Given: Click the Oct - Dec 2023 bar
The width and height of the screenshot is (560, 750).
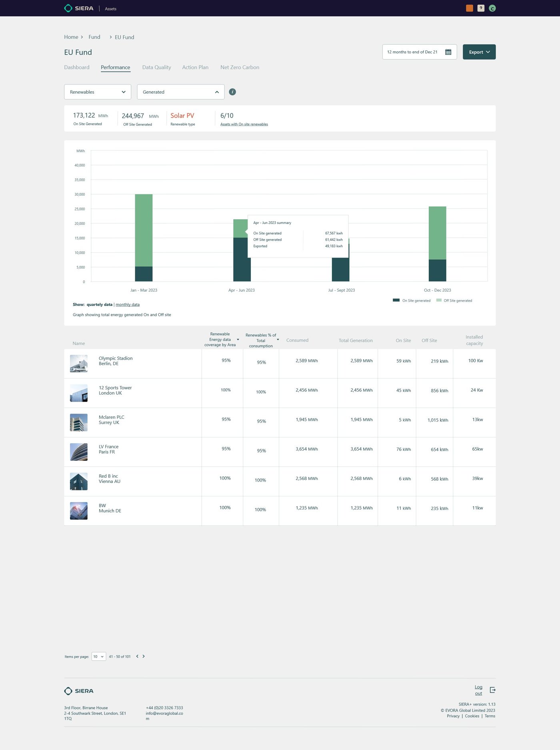Looking at the screenshot, I should pyautogui.click(x=438, y=244).
